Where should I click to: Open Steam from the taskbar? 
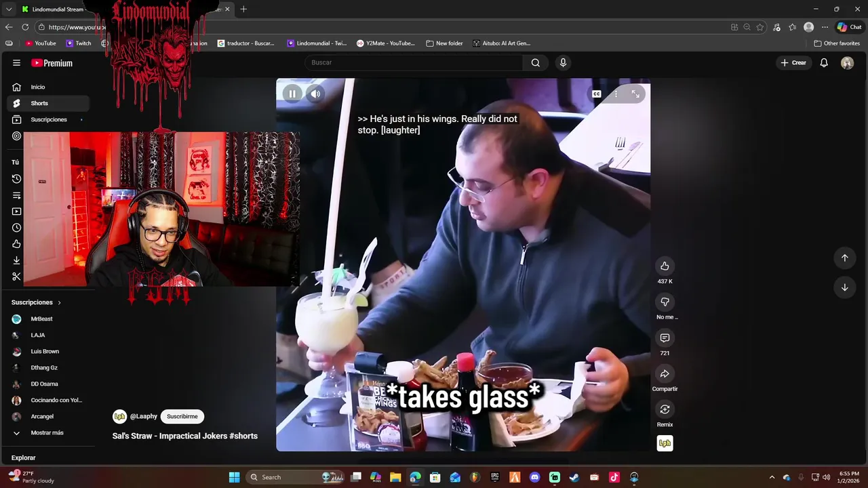tap(574, 477)
